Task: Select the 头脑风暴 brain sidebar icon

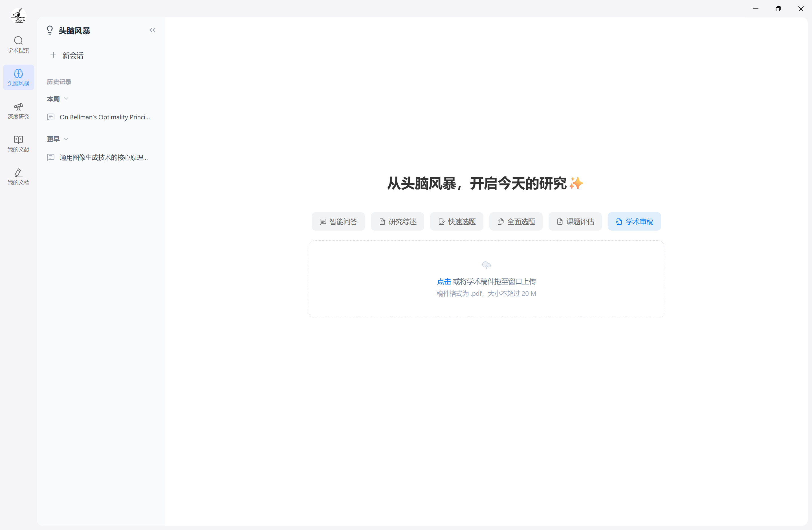Action: (x=18, y=77)
